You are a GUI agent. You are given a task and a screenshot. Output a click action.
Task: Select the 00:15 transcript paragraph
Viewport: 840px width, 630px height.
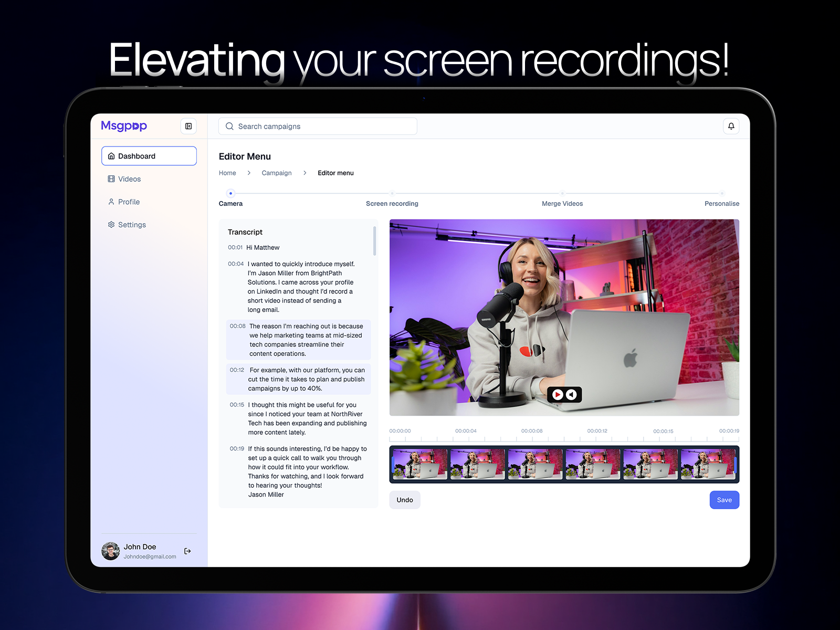[x=298, y=418]
